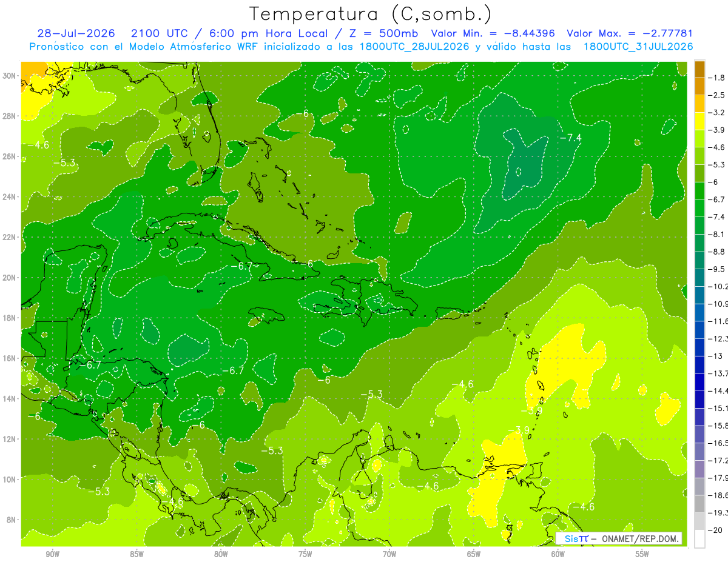Screen dimensions: 728x562
Task: Select the blue color bar segment between -11.6 and -12.3
Action: click(x=699, y=330)
